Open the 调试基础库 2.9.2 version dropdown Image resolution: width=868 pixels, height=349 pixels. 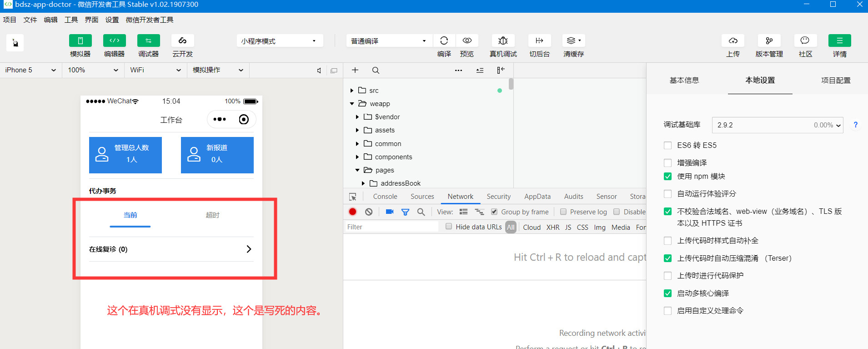click(x=778, y=125)
